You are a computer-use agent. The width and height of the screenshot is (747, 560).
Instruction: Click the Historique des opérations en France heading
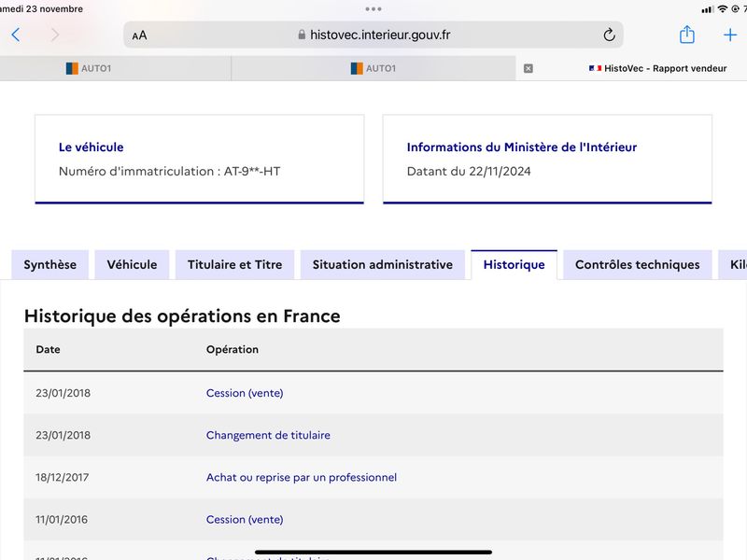pyautogui.click(x=182, y=315)
